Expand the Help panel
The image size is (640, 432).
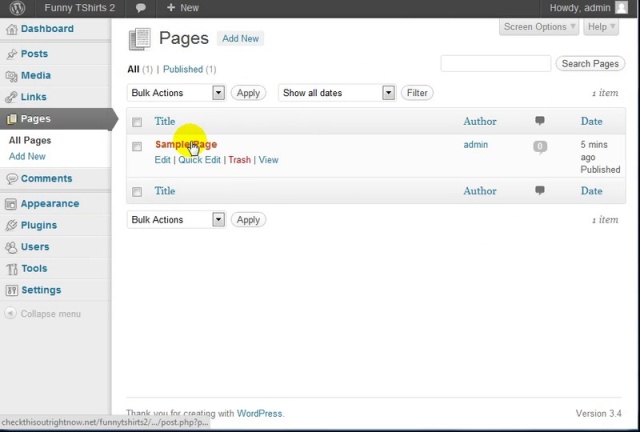(x=601, y=27)
